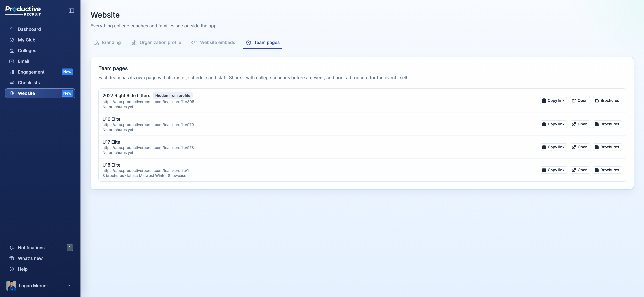
Task: Click the Productive Recruit logo
Action: [23, 11]
